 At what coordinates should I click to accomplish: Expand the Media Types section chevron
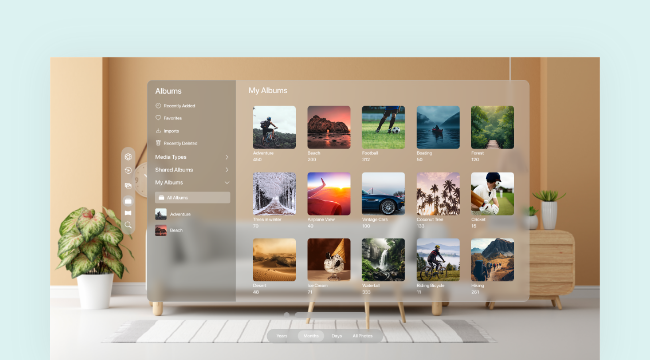[x=227, y=157]
